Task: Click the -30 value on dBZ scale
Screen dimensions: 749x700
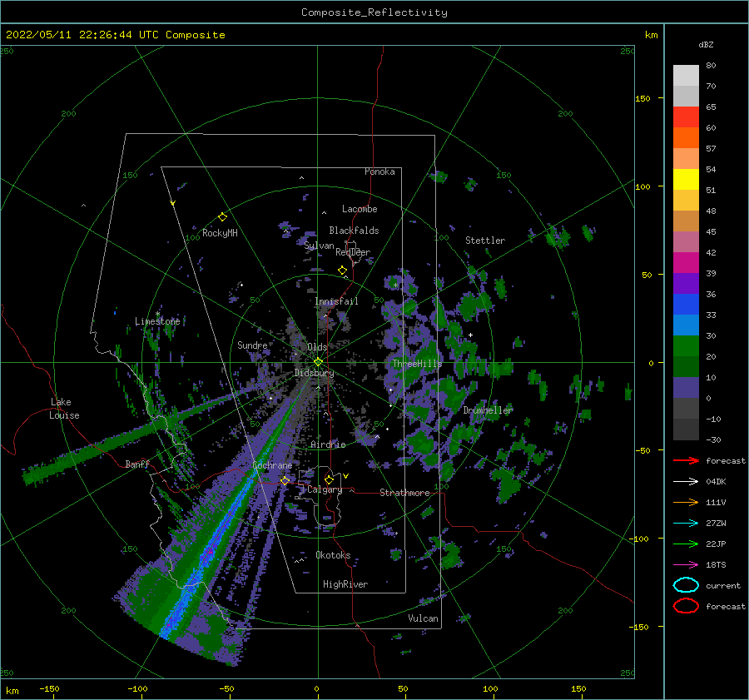Action: click(x=713, y=439)
